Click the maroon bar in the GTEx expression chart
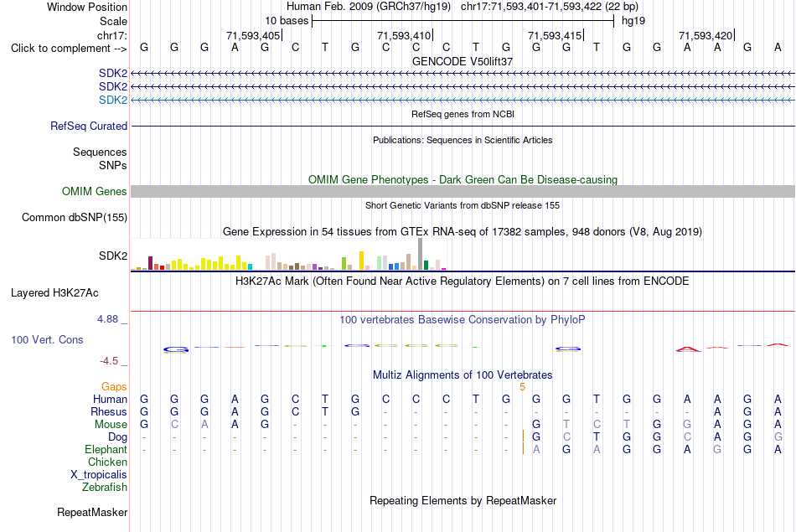This screenshot has width=796, height=532. click(x=150, y=263)
